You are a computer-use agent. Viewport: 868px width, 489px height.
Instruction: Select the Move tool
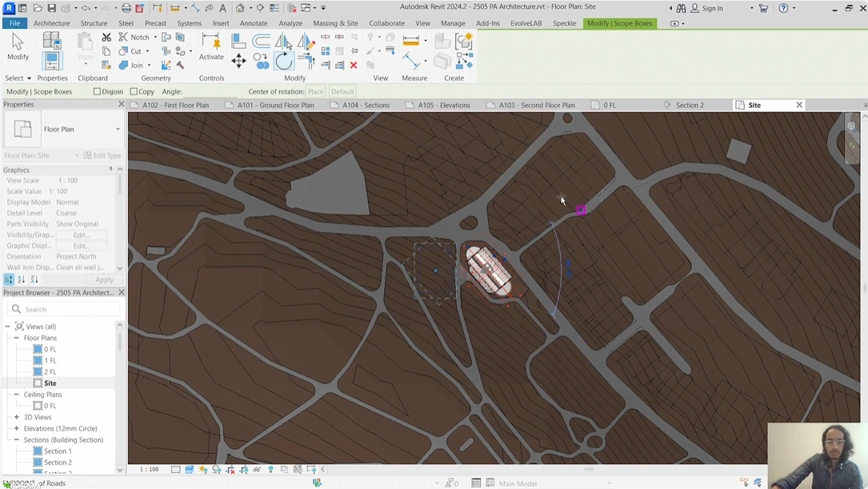click(238, 61)
